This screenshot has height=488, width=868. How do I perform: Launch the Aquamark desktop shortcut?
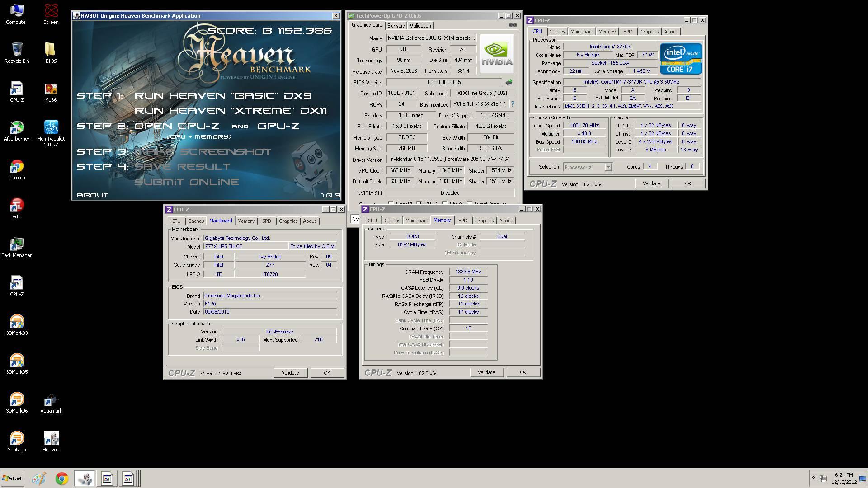(51, 403)
